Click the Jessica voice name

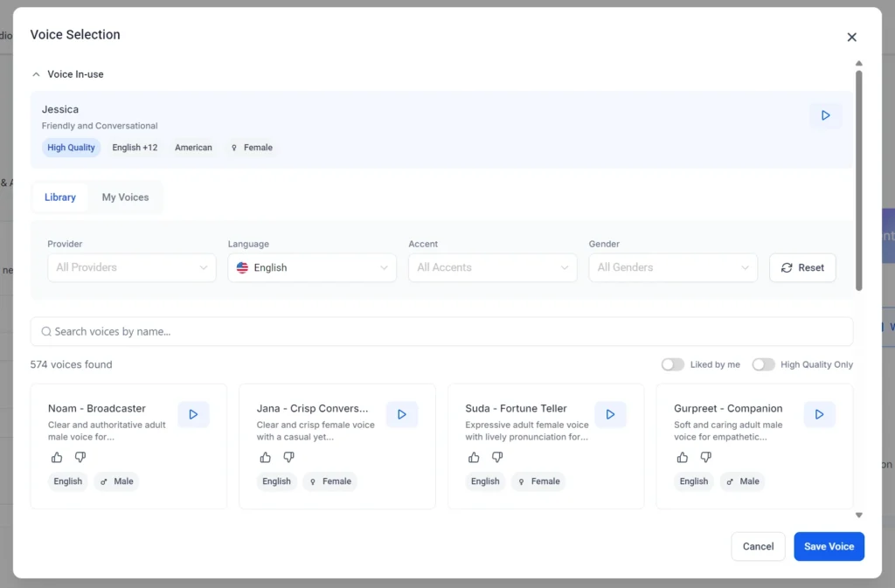pos(60,109)
